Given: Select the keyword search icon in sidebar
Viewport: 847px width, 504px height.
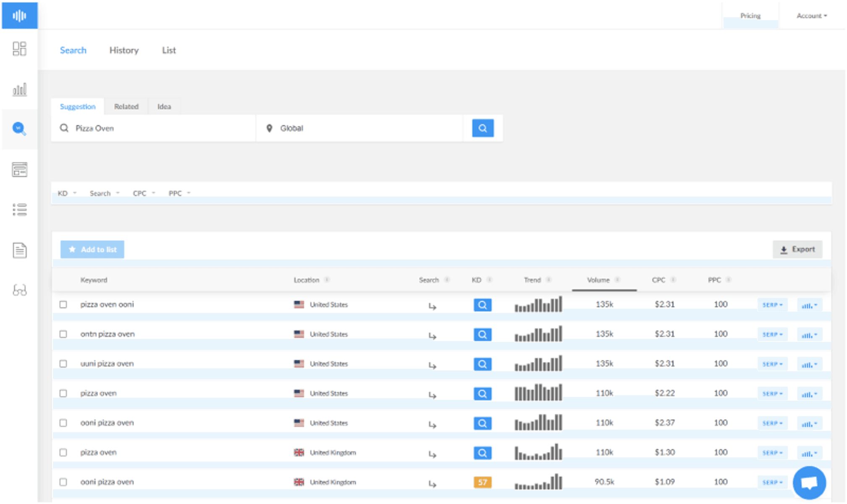Looking at the screenshot, I should [19, 129].
